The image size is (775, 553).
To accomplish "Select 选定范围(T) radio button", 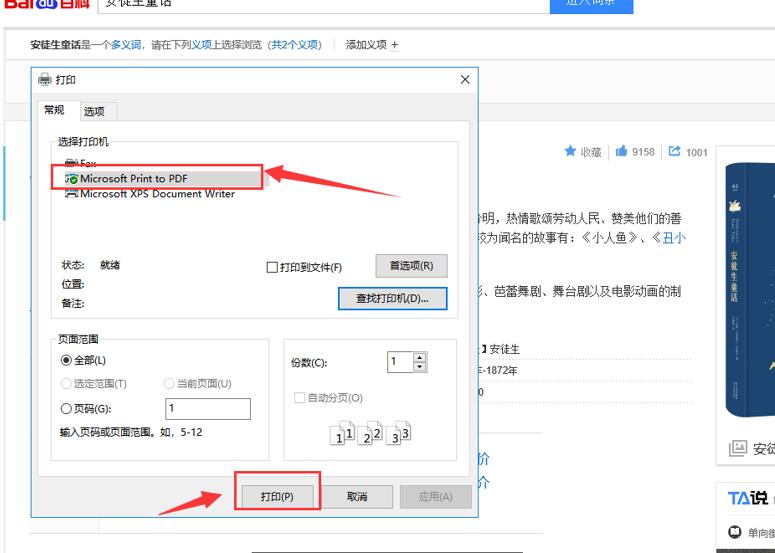I will point(66,383).
